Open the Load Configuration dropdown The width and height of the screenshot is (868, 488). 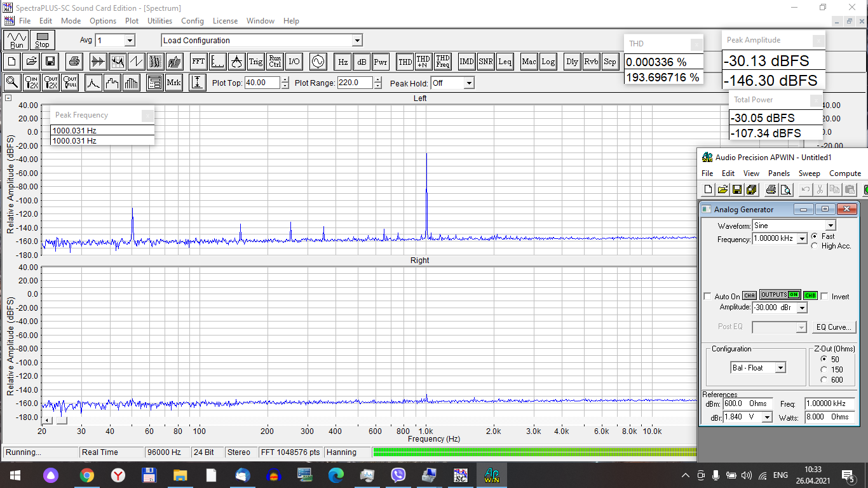click(x=357, y=41)
